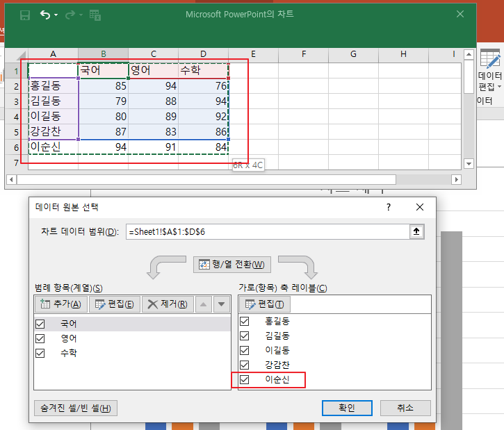Toggle the 홍길동 category checkbox
Viewport: 504px width, 430px height.
tap(244, 321)
